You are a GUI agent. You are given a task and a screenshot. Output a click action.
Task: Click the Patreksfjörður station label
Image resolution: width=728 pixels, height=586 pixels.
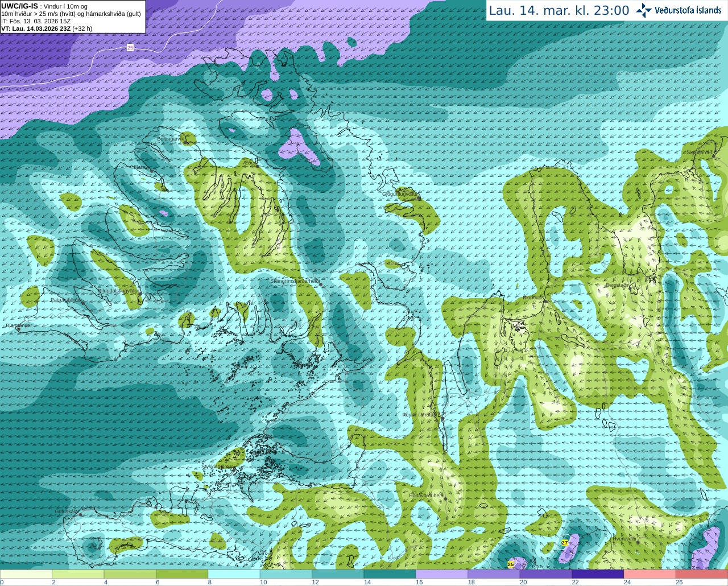pos(66,299)
